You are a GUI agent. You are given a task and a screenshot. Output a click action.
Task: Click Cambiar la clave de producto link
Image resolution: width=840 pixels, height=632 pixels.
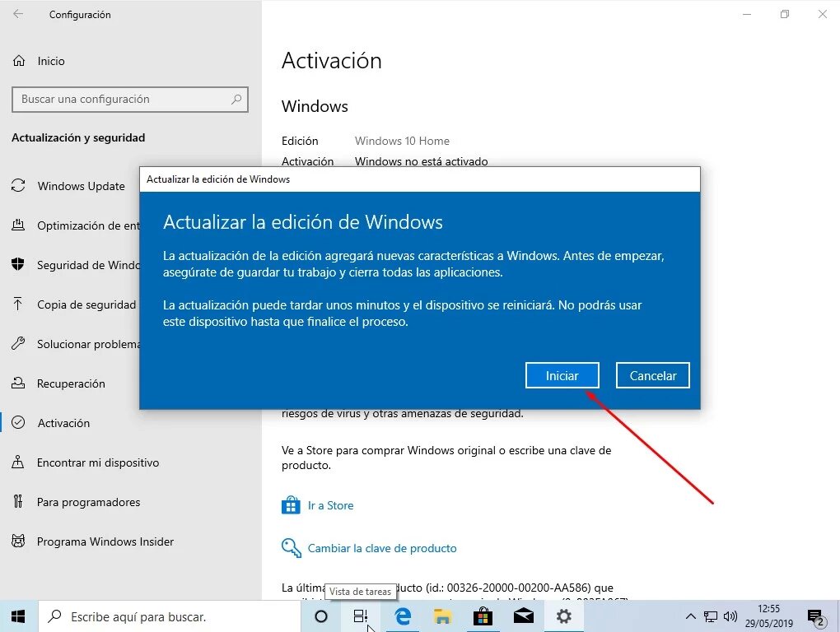click(x=382, y=549)
